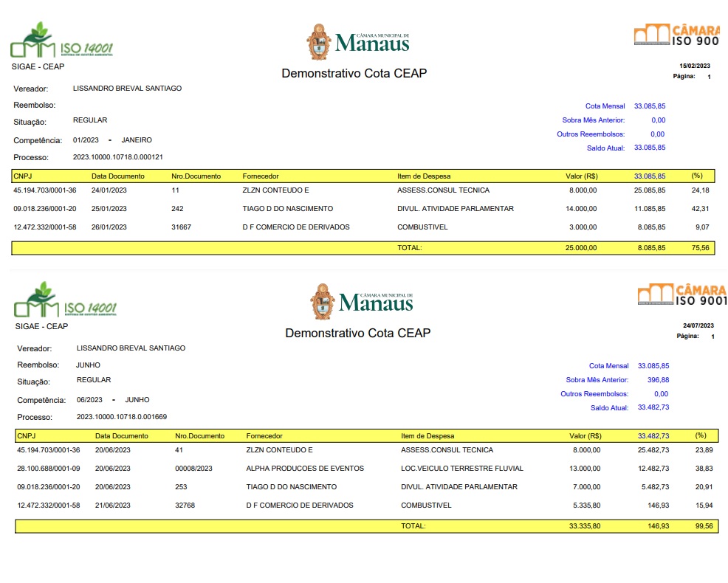Viewport: 728px width, 583px height.
Task: Click the percentage 9,07
Action: (x=702, y=227)
